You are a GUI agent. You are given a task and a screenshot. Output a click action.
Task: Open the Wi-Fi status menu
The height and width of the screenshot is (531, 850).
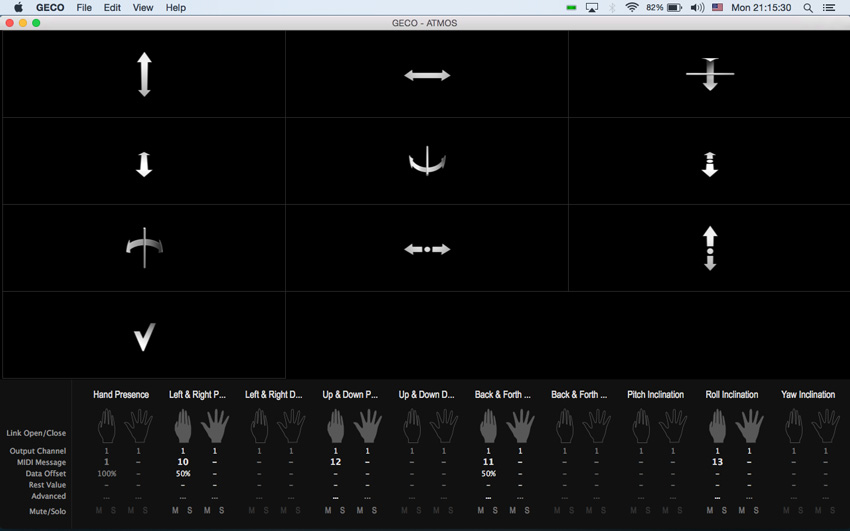(632, 8)
